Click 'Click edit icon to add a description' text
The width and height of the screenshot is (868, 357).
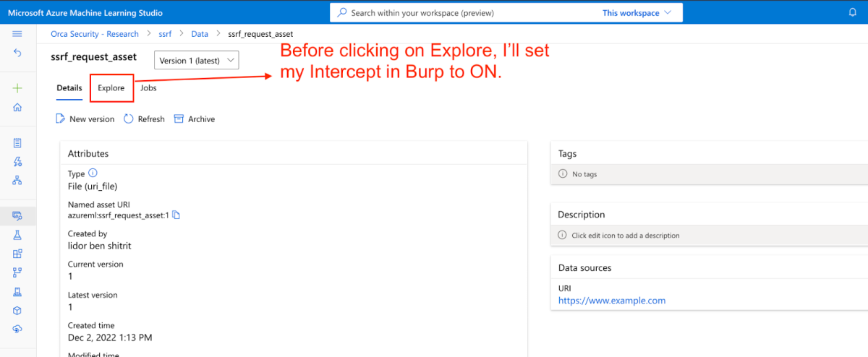(x=626, y=236)
